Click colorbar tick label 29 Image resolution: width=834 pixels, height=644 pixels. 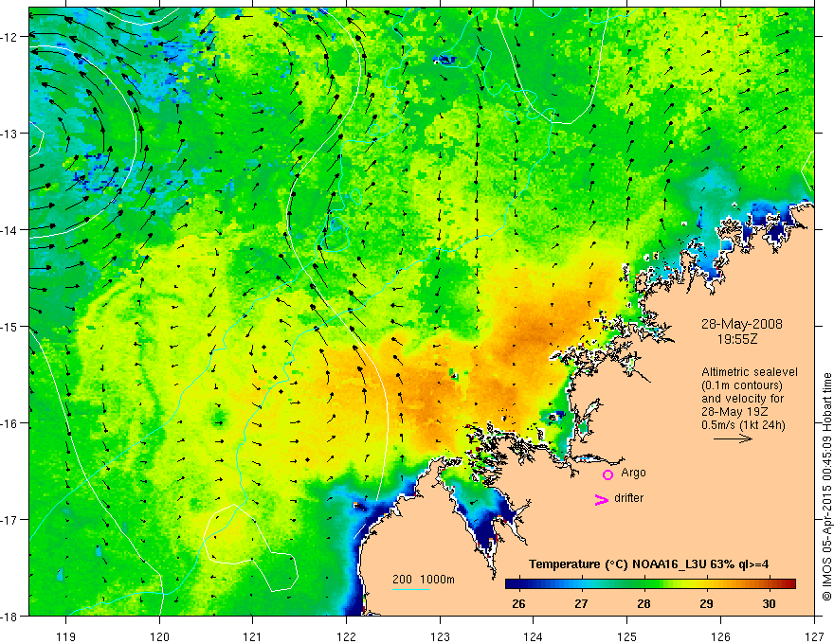(706, 603)
